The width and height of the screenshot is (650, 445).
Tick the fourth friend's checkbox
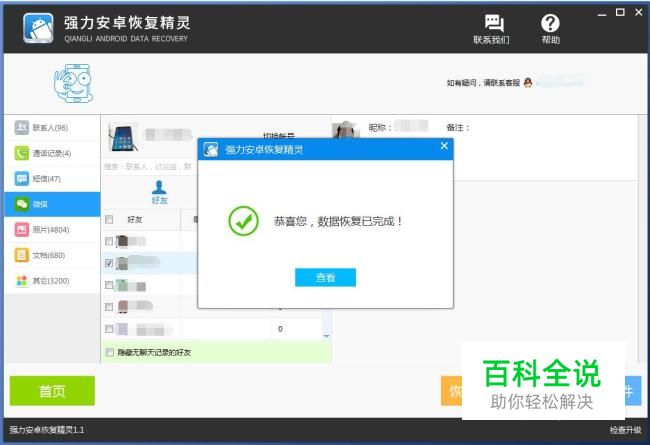[x=109, y=307]
